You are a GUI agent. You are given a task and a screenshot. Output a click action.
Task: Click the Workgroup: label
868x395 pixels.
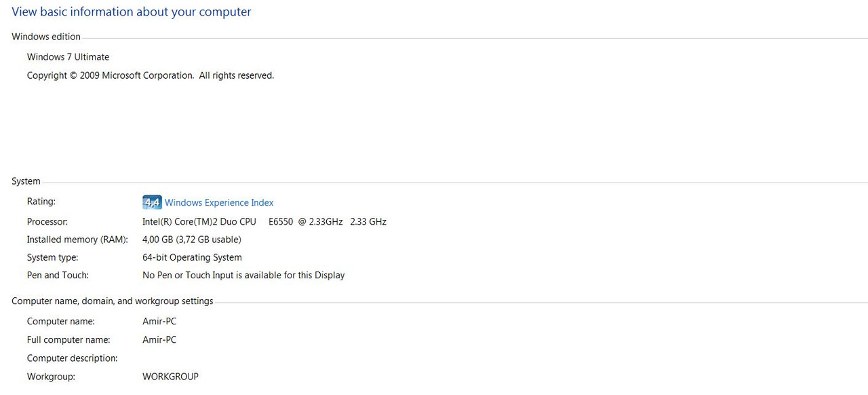pyautogui.click(x=51, y=377)
